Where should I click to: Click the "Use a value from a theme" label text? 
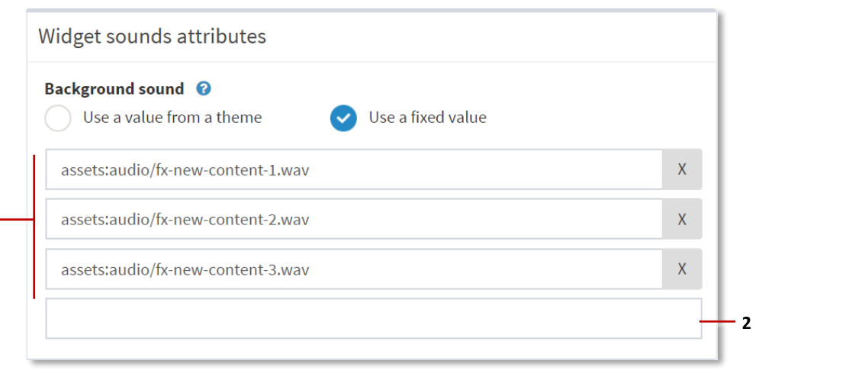tap(172, 118)
